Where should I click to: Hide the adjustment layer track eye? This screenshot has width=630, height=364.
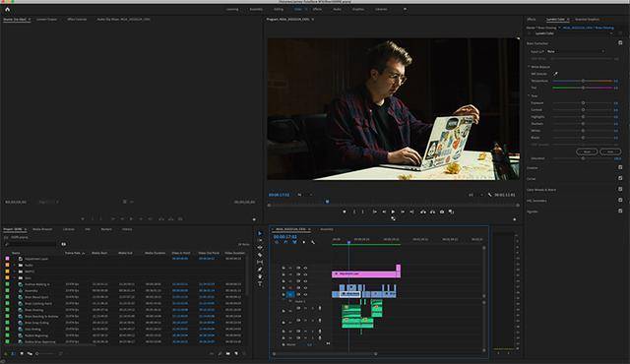(305, 274)
